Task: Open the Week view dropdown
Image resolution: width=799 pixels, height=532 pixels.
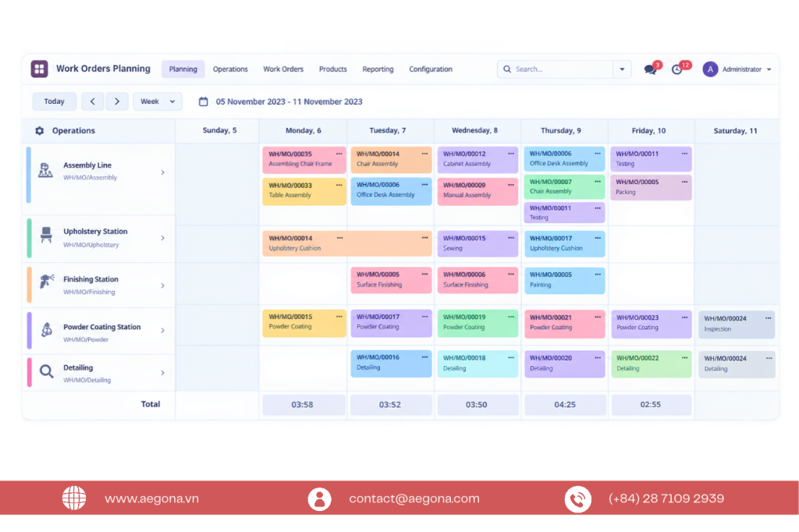Action: tap(158, 101)
